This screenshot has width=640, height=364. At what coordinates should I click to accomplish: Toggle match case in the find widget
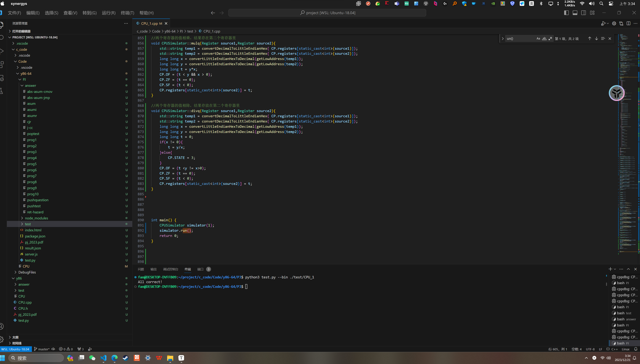[x=538, y=38]
